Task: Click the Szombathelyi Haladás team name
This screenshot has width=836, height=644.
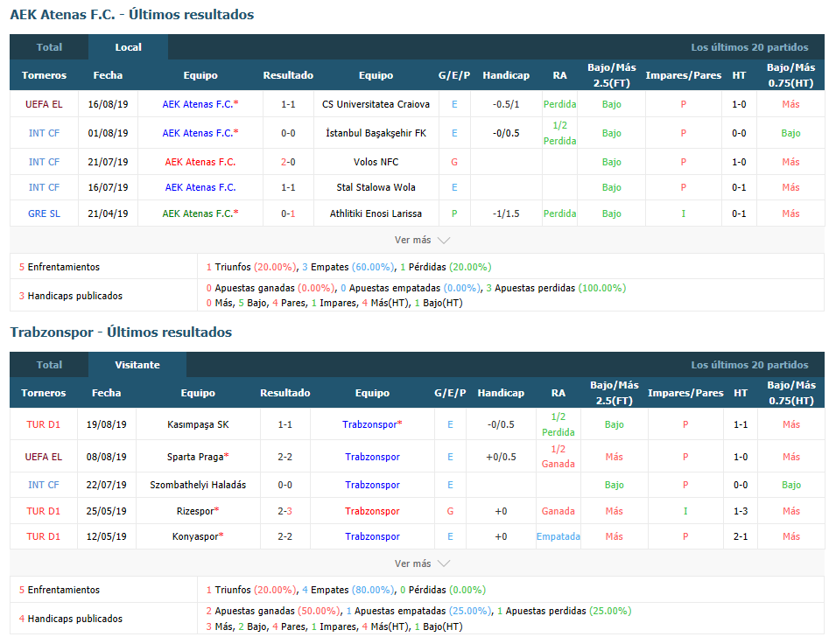Action: (198, 485)
